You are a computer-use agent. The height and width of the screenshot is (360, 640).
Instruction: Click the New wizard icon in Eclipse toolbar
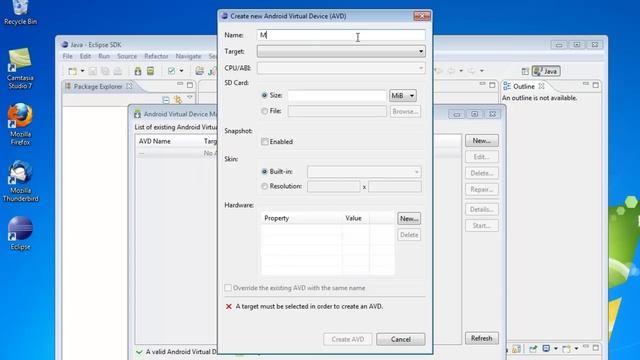[x=72, y=71]
